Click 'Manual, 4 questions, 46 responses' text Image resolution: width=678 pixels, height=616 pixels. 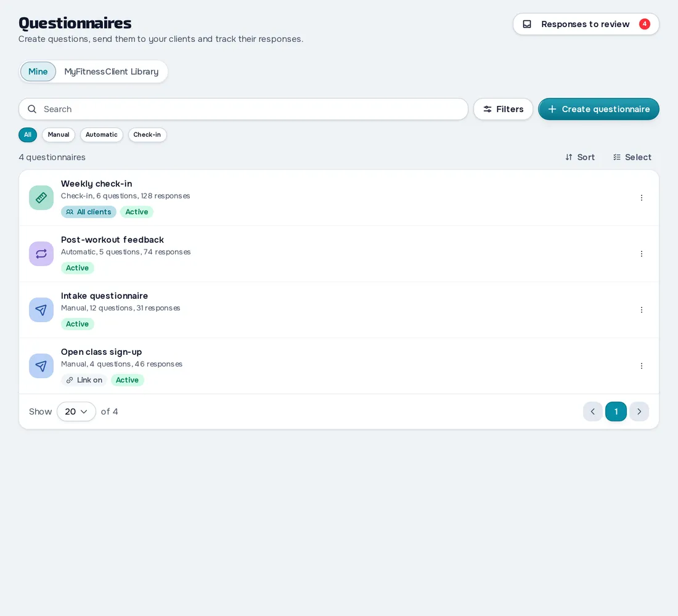point(121,364)
